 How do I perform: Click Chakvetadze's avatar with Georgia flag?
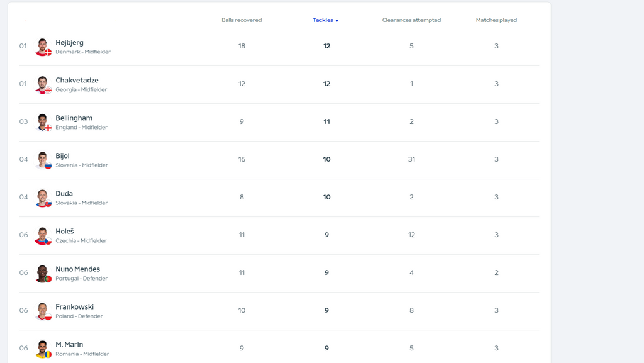[43, 85]
